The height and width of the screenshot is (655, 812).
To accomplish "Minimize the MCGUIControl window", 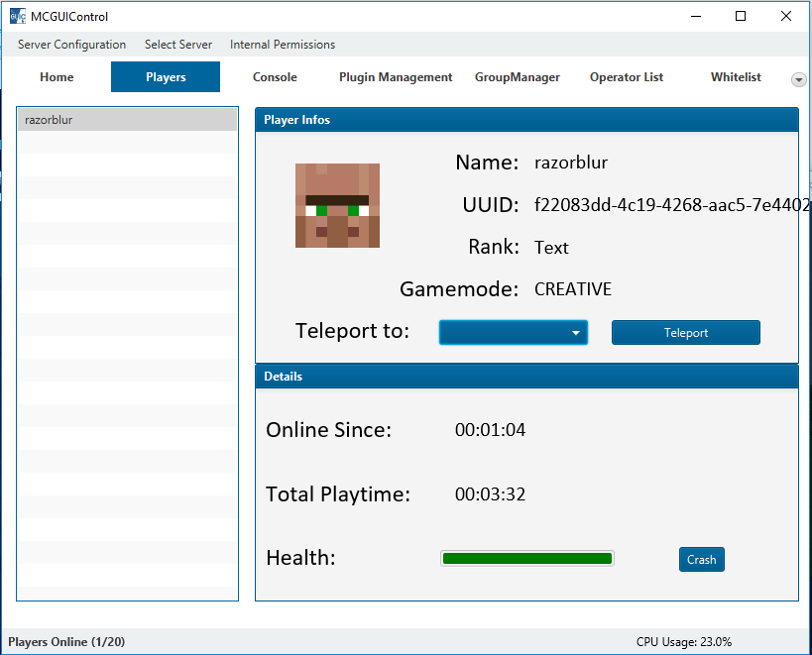I will 695,16.
